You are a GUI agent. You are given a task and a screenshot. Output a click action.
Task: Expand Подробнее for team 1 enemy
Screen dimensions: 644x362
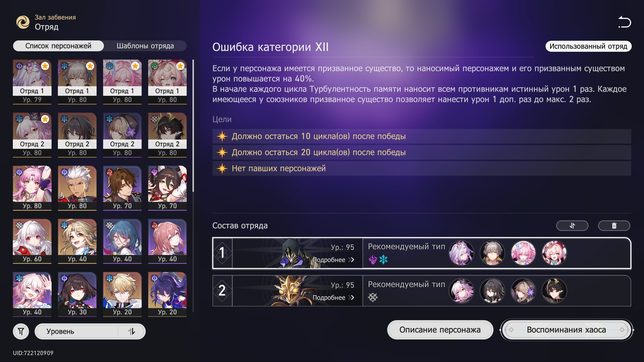(x=333, y=260)
